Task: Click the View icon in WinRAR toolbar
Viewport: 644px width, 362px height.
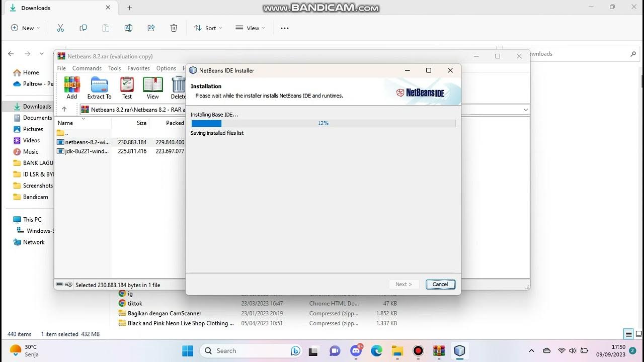Action: 152,88
